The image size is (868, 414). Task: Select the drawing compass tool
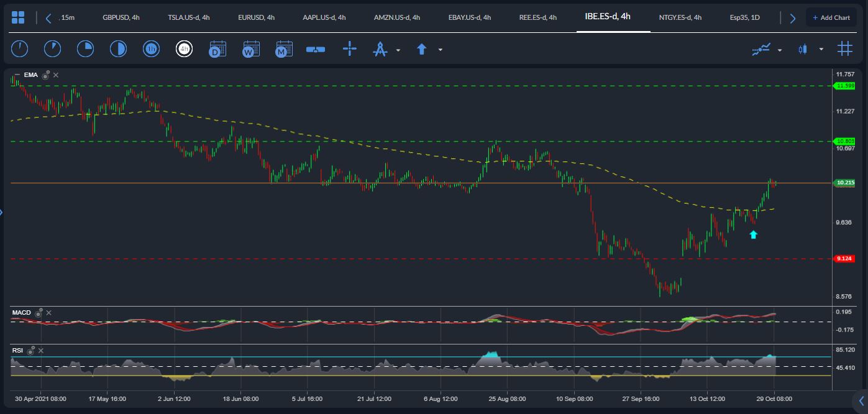click(380, 49)
